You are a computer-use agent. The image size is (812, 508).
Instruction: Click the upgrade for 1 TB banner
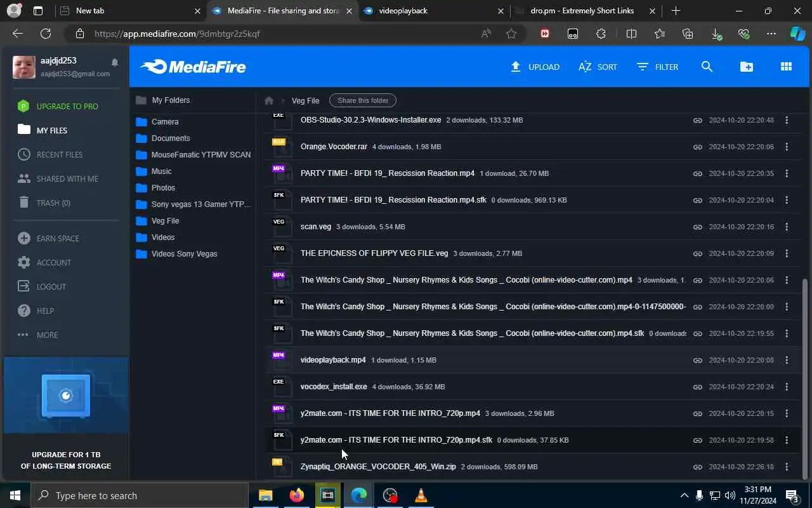click(66, 418)
